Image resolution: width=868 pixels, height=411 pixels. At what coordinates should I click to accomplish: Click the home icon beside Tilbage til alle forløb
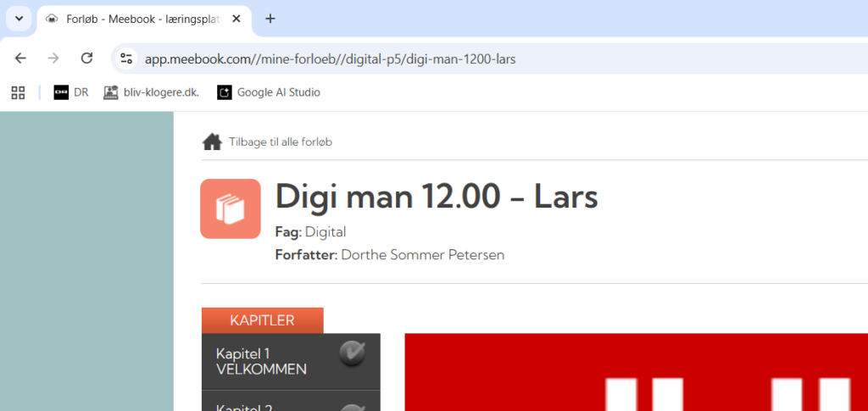point(212,142)
